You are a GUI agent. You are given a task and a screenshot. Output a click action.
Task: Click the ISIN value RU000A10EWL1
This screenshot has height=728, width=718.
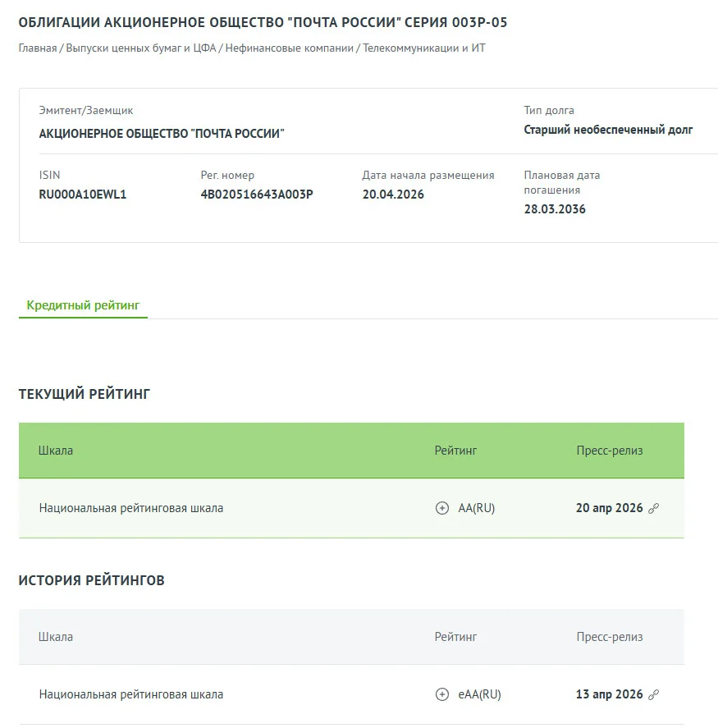coord(83,194)
